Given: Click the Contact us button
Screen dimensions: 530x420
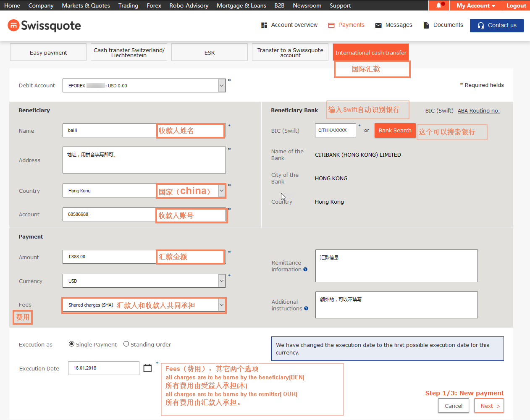Looking at the screenshot, I should pyautogui.click(x=497, y=25).
